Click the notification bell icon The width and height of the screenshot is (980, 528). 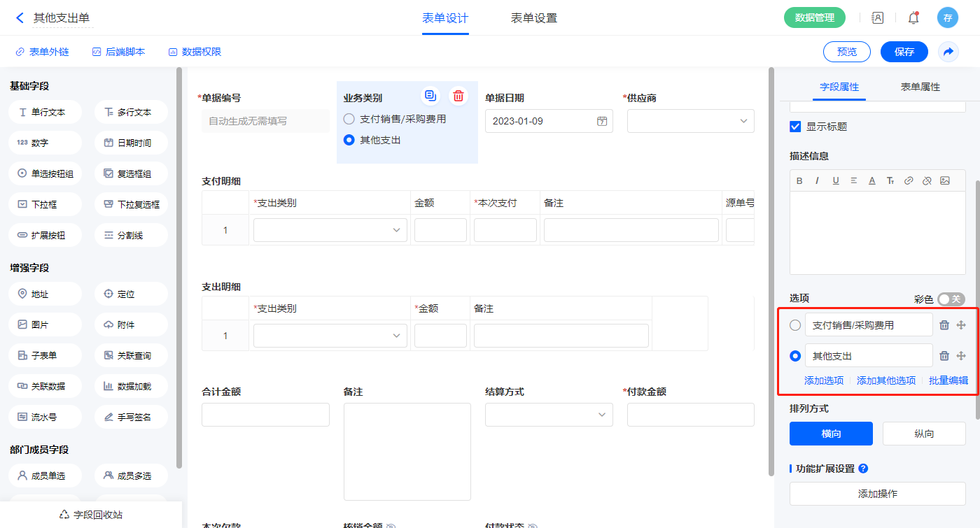tap(913, 18)
